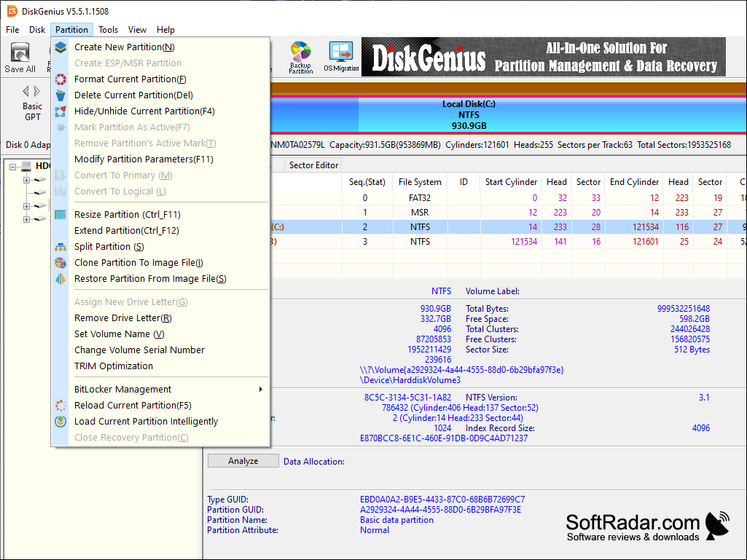The height and width of the screenshot is (560, 747).
Task: Click the Partition GUID value A2929324-4A44-4555-88D0-6B29BFA97F3E
Action: tap(440, 510)
